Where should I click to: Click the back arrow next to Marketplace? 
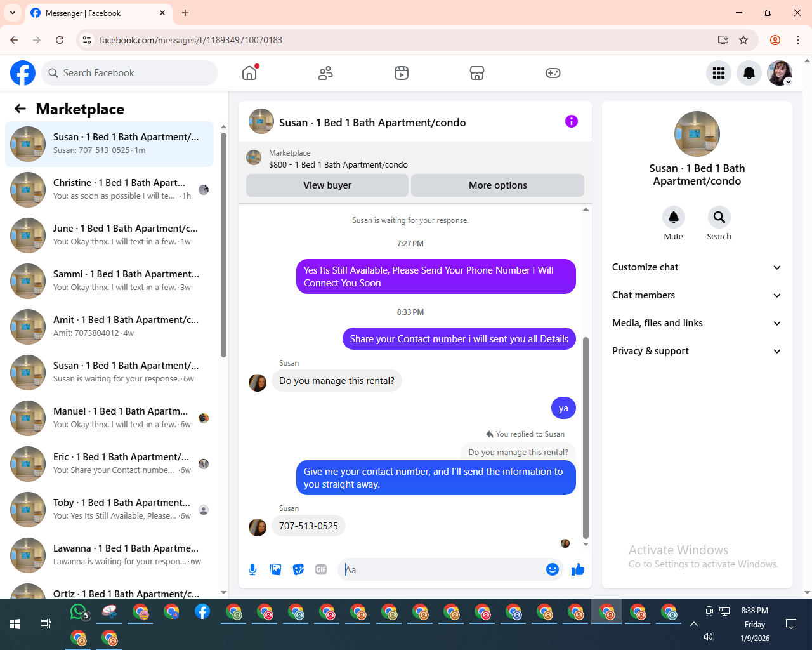pyautogui.click(x=20, y=109)
